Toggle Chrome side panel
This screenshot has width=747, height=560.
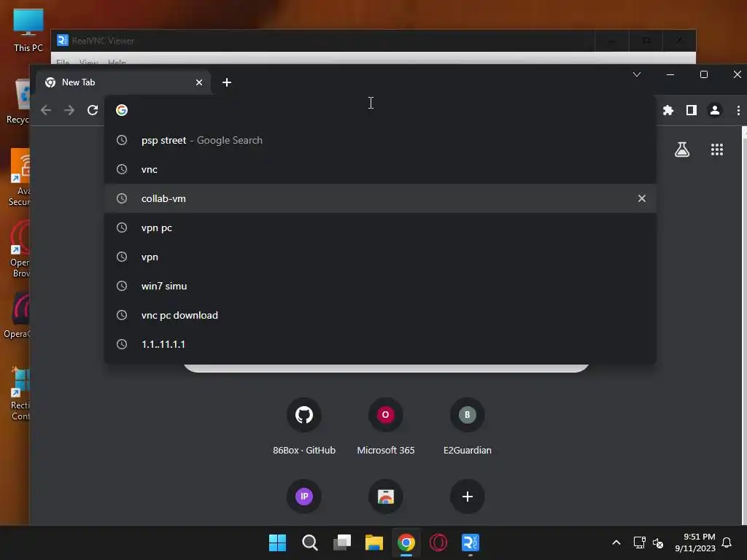tap(692, 110)
